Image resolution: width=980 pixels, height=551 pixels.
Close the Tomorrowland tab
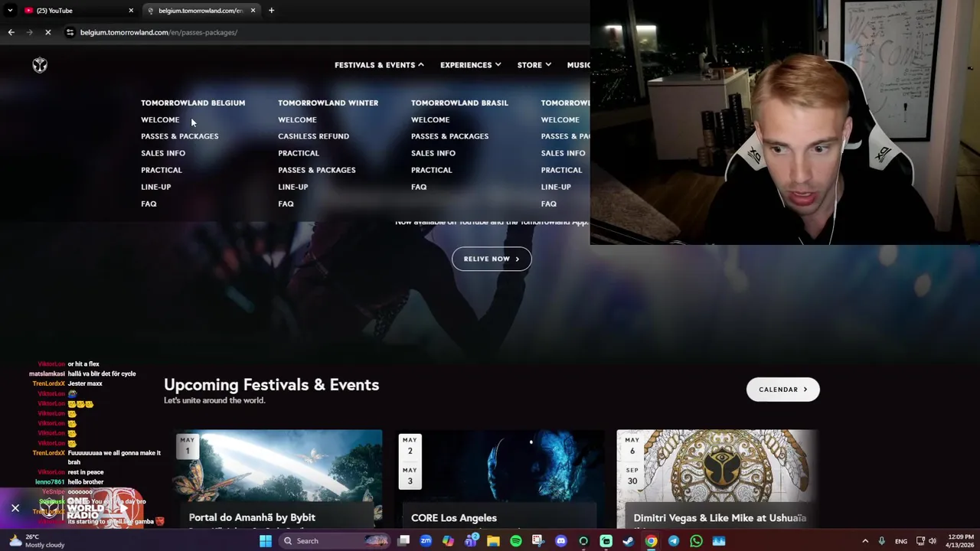[253, 11]
